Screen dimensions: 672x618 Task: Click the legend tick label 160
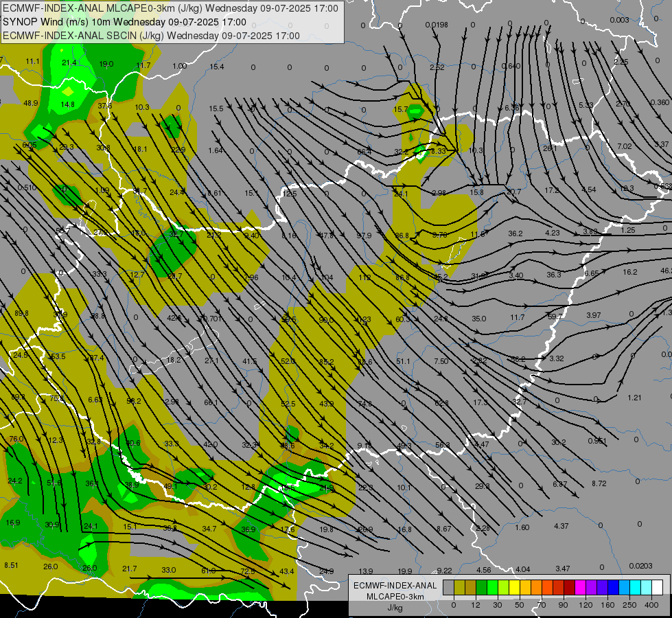[x=607, y=605]
